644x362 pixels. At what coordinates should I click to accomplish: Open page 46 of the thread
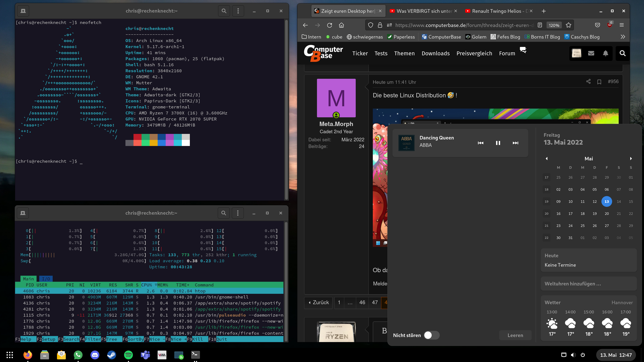362,302
